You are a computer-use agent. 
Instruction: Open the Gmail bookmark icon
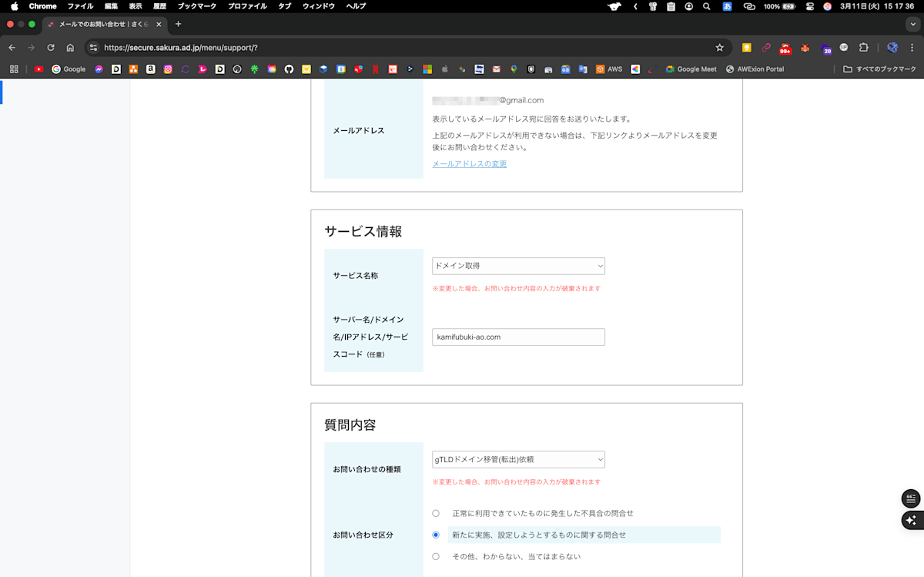(497, 69)
